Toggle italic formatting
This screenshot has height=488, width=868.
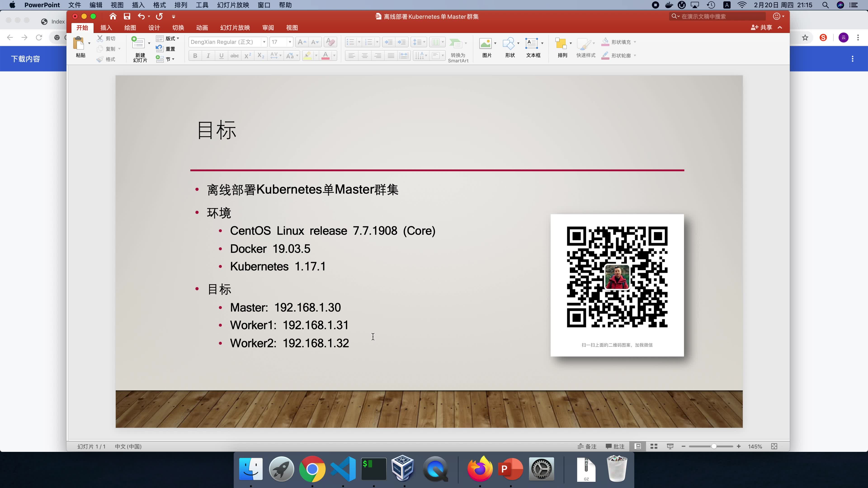[208, 56]
